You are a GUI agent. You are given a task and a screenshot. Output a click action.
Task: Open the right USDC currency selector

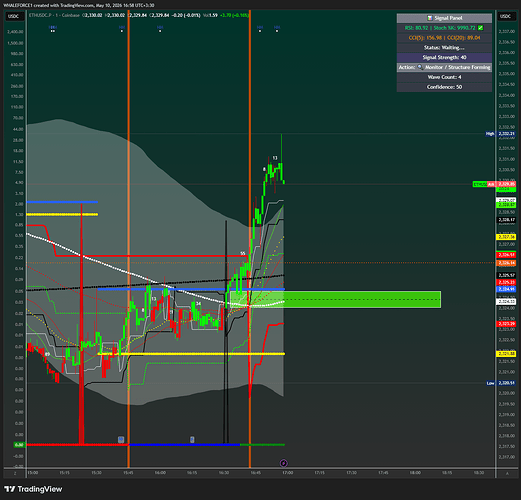point(505,16)
